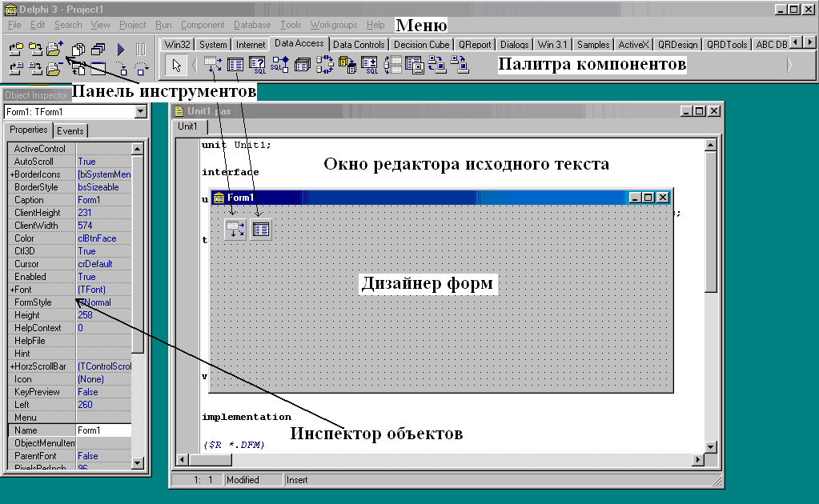Select the Color property value clBtnFace

pos(104,238)
